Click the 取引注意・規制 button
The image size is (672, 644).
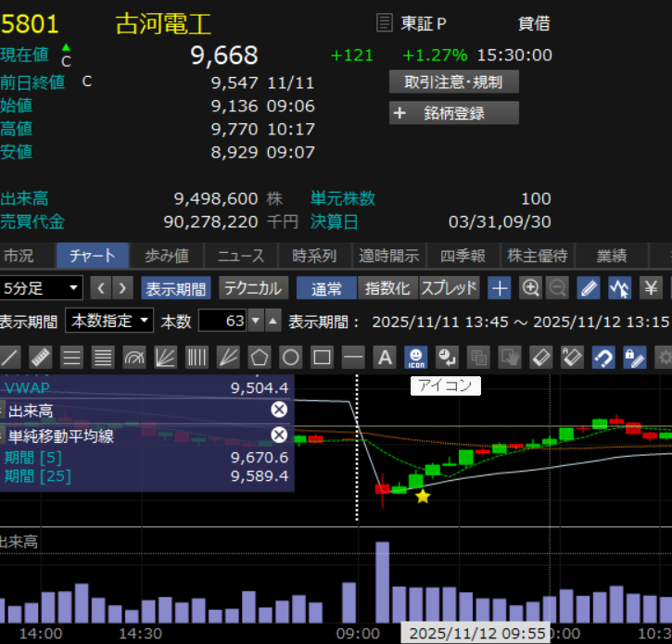(x=454, y=82)
